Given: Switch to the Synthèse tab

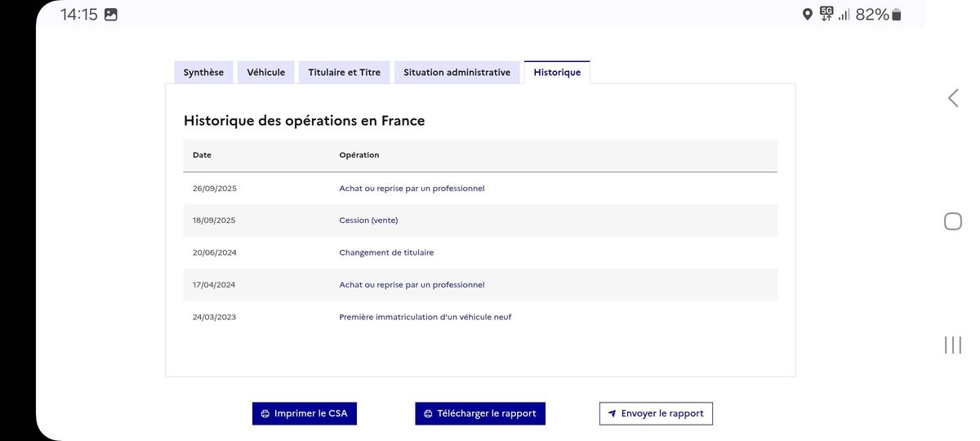Looking at the screenshot, I should coord(203,73).
